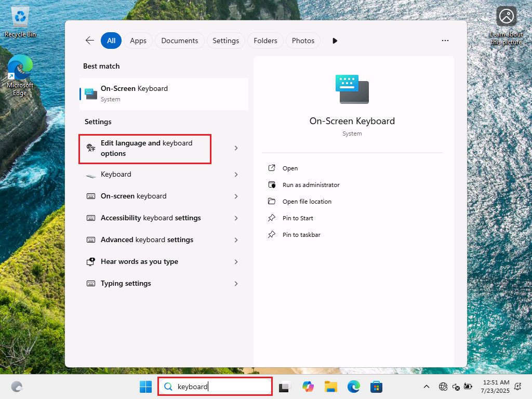Go back using the search panel arrow
Screen dimensions: 532x399
[89, 41]
